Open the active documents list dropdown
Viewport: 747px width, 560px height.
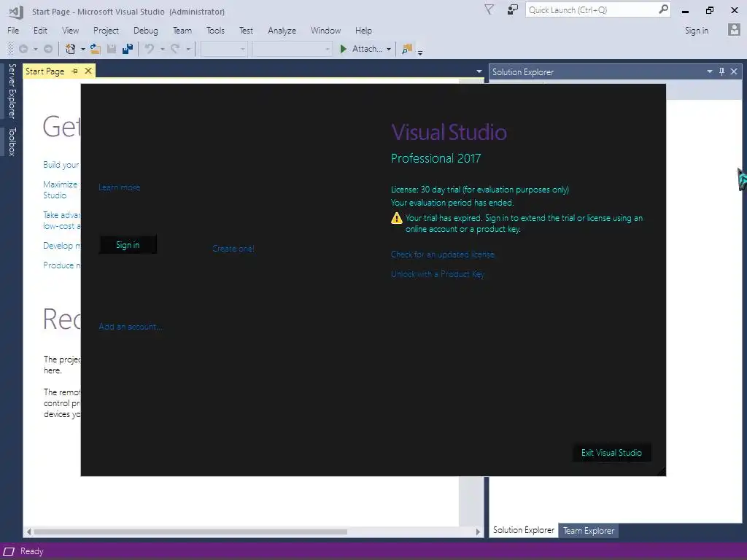[479, 71]
